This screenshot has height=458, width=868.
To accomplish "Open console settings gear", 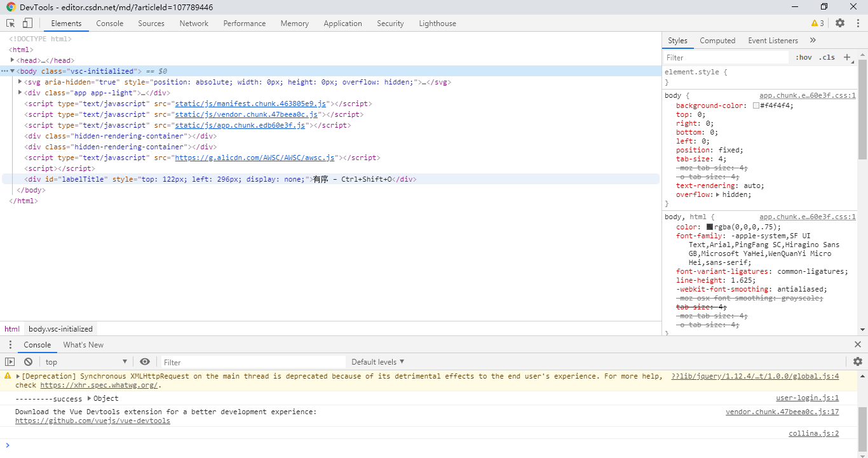I will point(858,361).
